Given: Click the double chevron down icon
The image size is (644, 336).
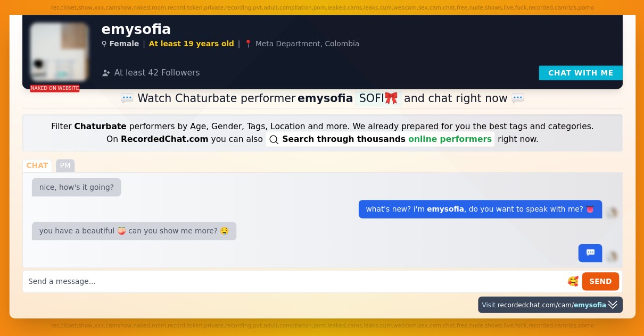Looking at the screenshot, I should (x=613, y=305).
